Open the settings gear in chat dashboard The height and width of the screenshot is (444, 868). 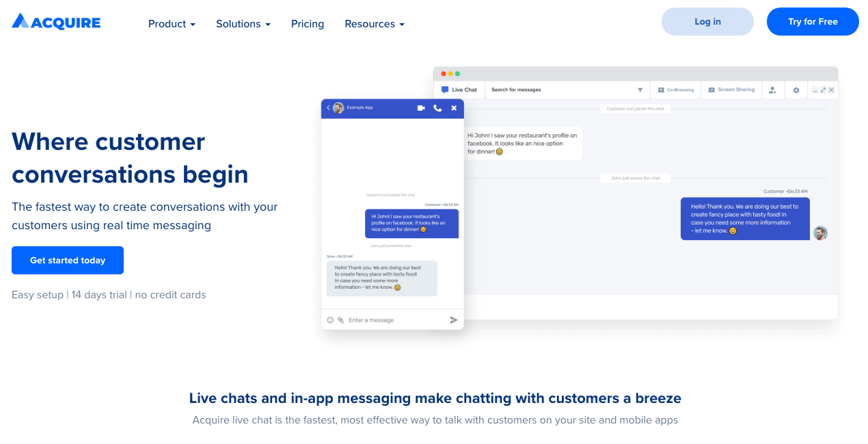click(x=796, y=90)
